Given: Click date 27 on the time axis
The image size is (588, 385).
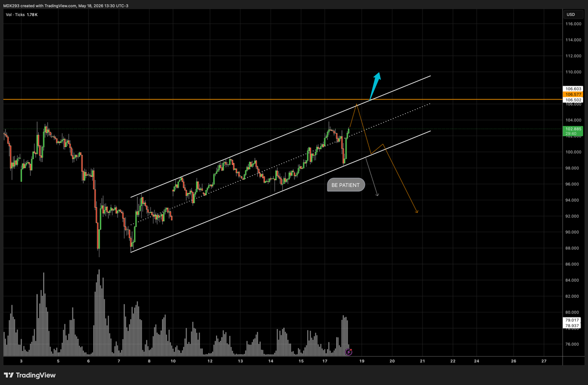Looking at the screenshot, I should click(544, 361).
